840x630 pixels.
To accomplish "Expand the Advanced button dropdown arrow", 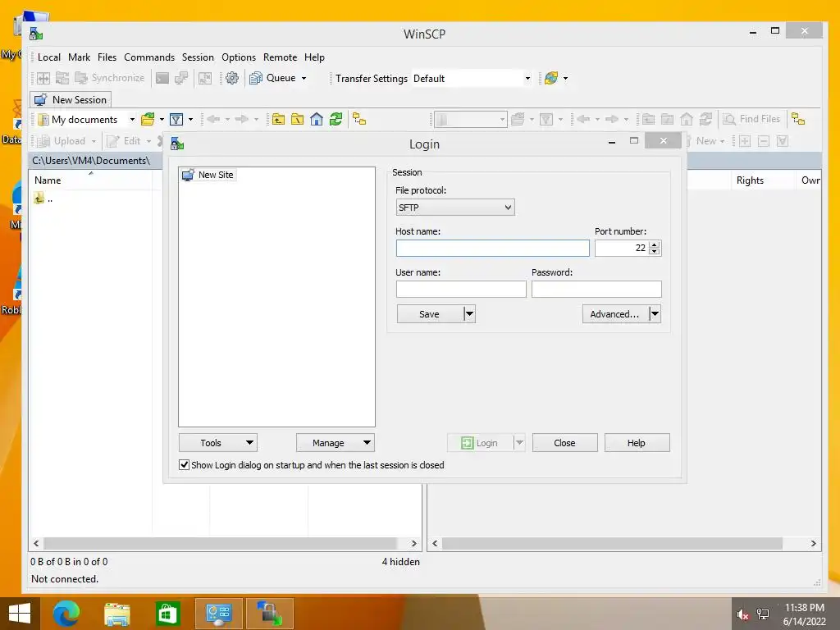I will coord(655,314).
